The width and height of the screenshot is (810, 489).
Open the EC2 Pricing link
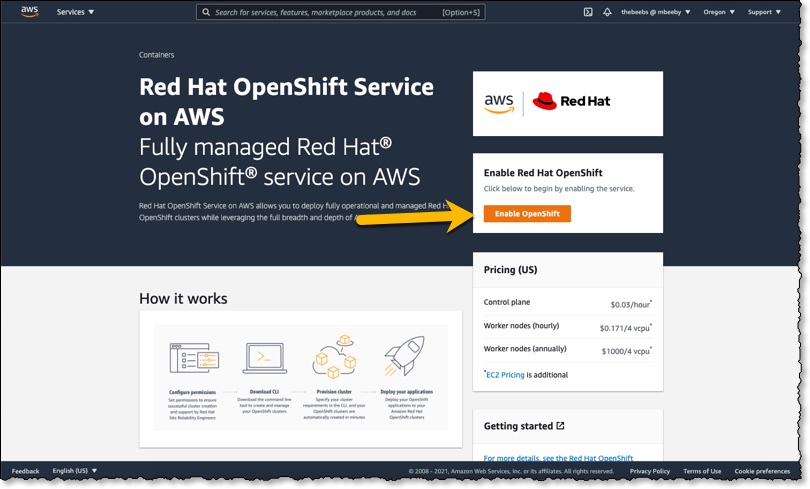pos(505,375)
